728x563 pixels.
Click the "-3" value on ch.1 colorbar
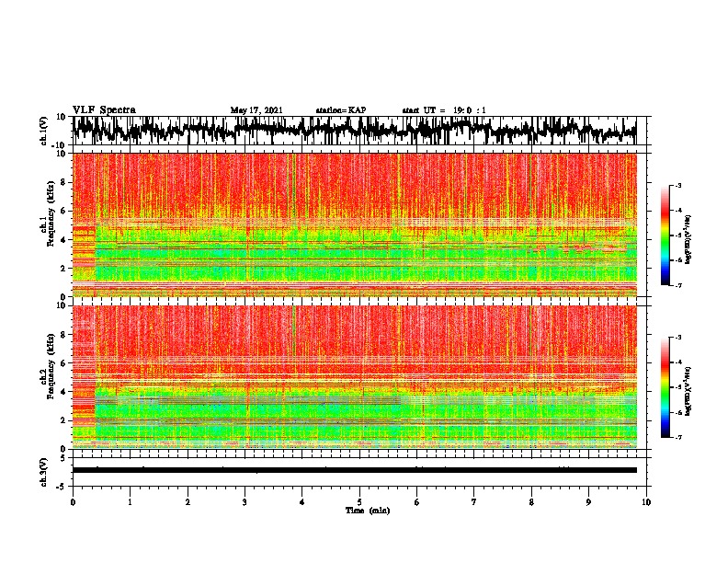click(678, 186)
